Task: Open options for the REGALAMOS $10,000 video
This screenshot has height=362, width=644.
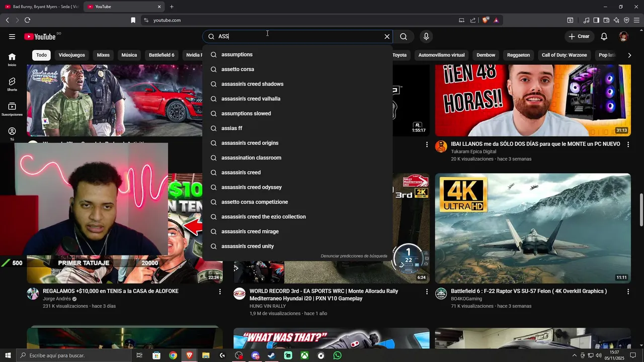Action: 220,292
